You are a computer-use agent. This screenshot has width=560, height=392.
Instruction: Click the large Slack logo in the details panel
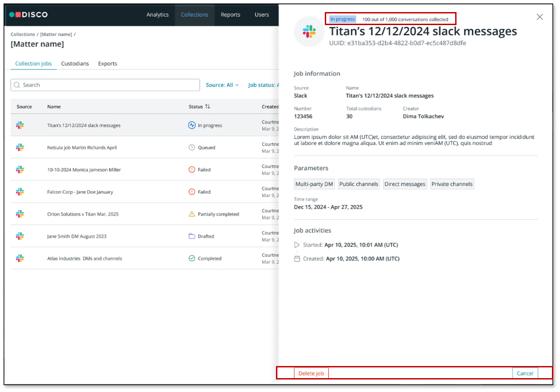(309, 31)
